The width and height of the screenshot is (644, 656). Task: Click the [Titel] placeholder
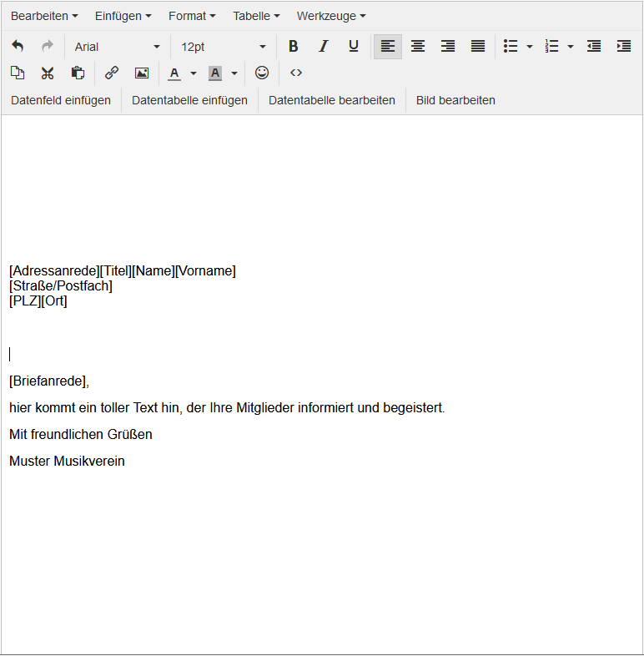[x=115, y=270]
